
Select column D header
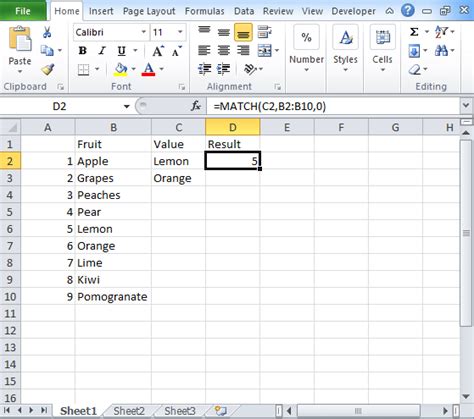tap(233, 127)
